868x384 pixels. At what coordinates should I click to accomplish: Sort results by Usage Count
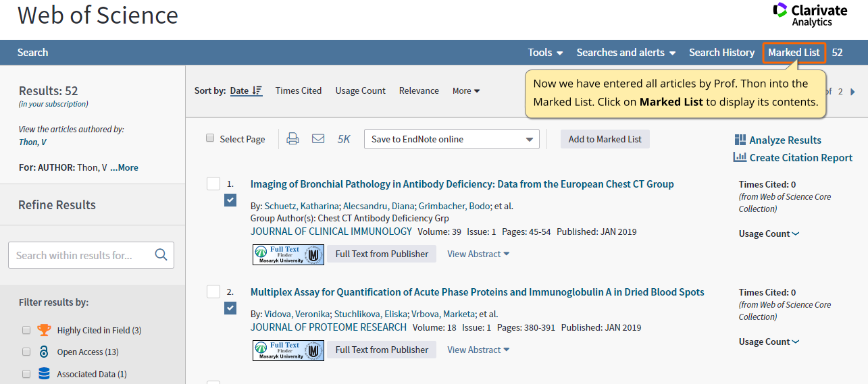pos(361,90)
